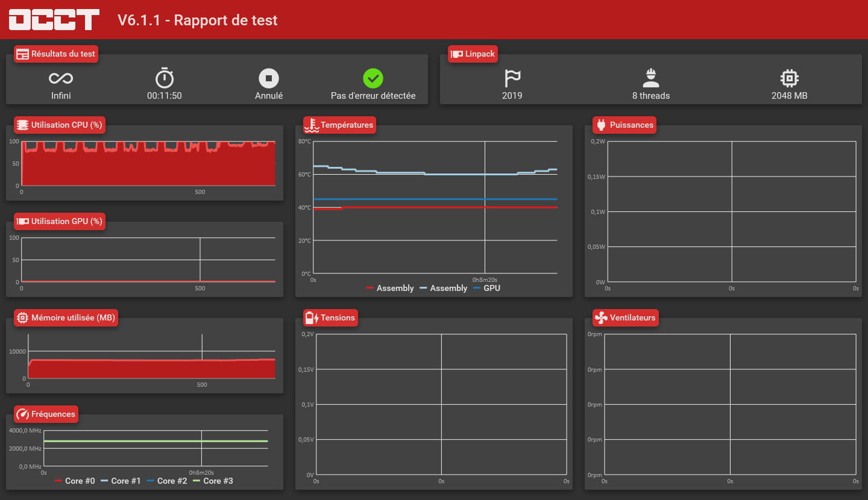Select the Linpack panel label
Image resolution: width=868 pixels, height=500 pixels.
point(473,54)
